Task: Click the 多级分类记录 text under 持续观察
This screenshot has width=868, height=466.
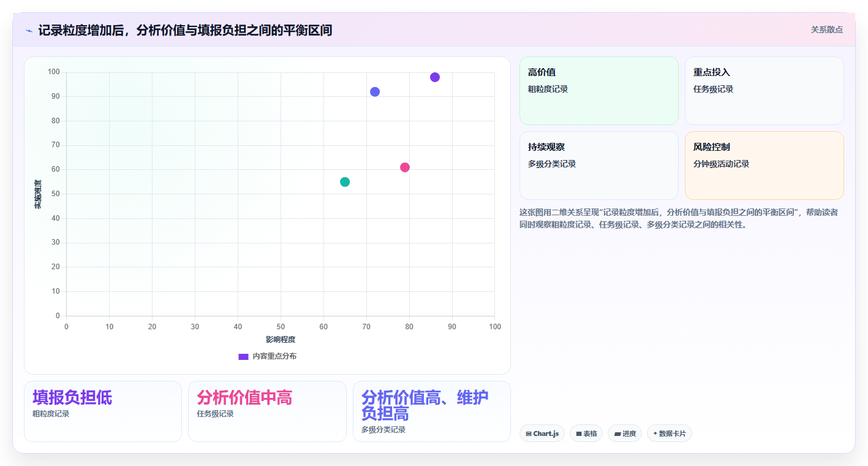Action: pyautogui.click(x=552, y=164)
